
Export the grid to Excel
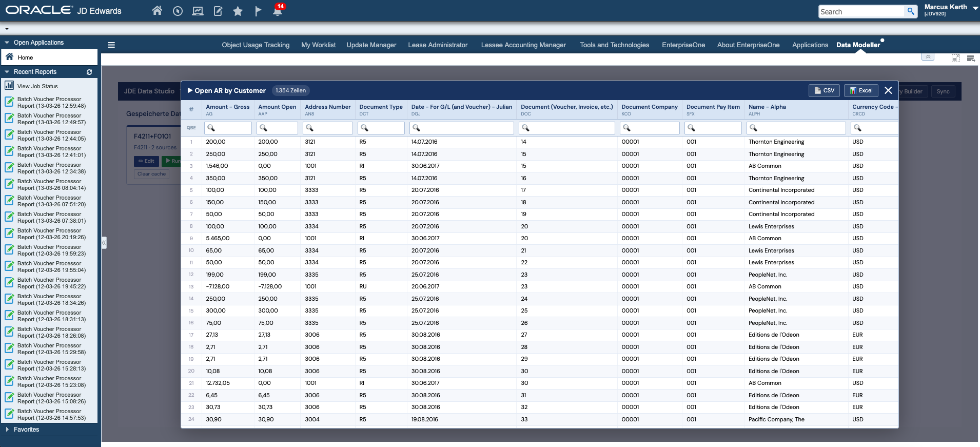point(861,90)
